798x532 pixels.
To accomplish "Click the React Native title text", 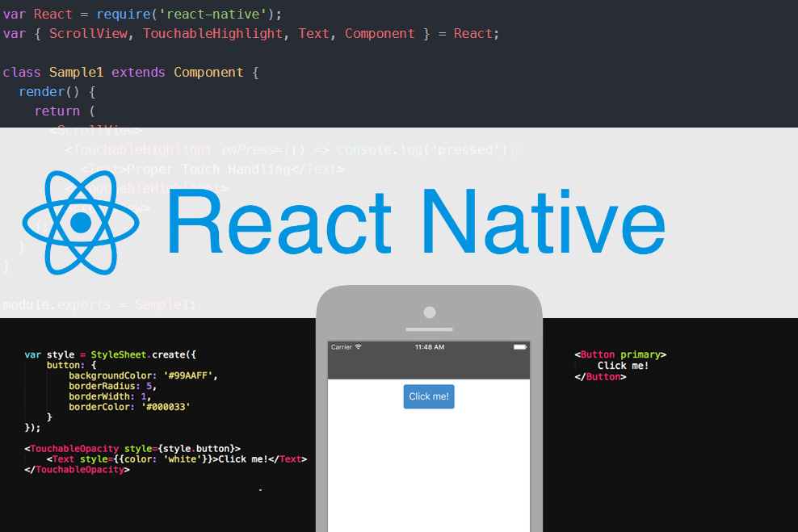I will pyautogui.click(x=414, y=223).
